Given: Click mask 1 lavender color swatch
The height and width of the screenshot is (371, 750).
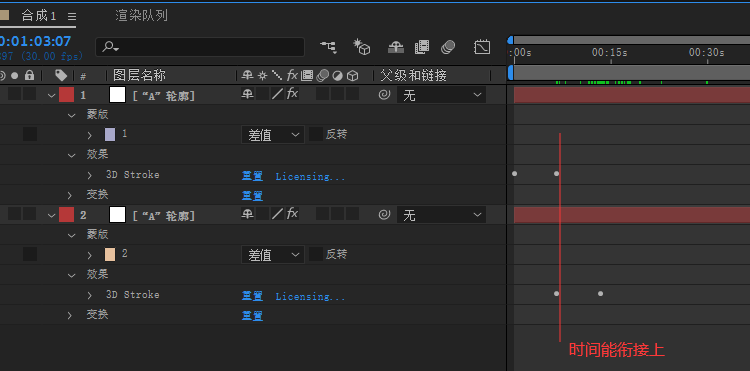Looking at the screenshot, I should tap(110, 135).
